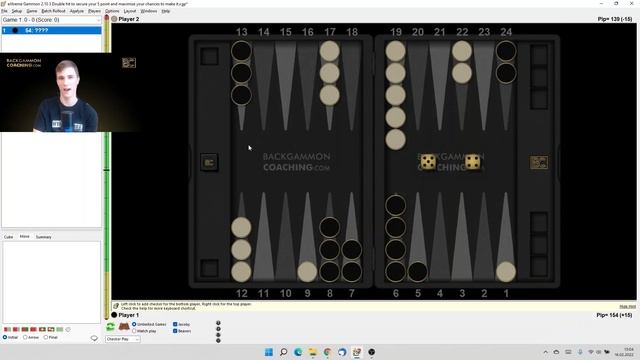Open the Players menu
Screen dimensions: 640x360
(94, 11)
